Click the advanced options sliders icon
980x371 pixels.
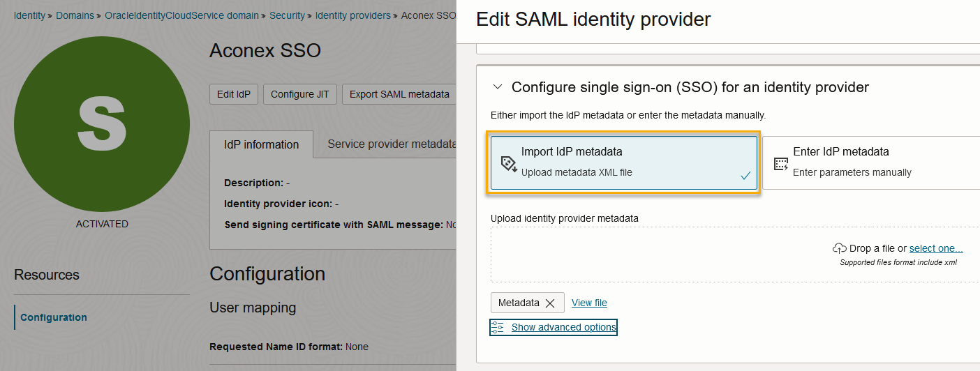pyautogui.click(x=497, y=327)
